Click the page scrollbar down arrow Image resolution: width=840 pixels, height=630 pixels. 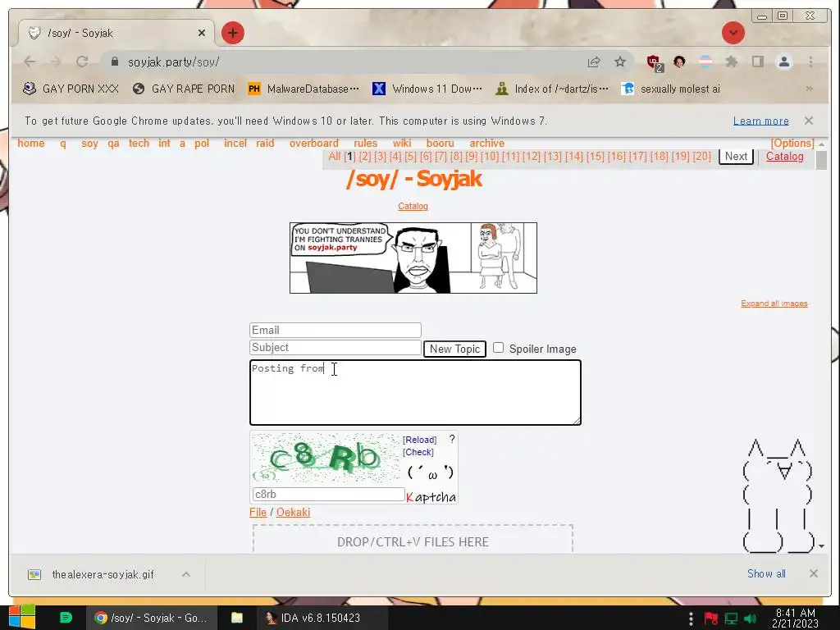821,546
